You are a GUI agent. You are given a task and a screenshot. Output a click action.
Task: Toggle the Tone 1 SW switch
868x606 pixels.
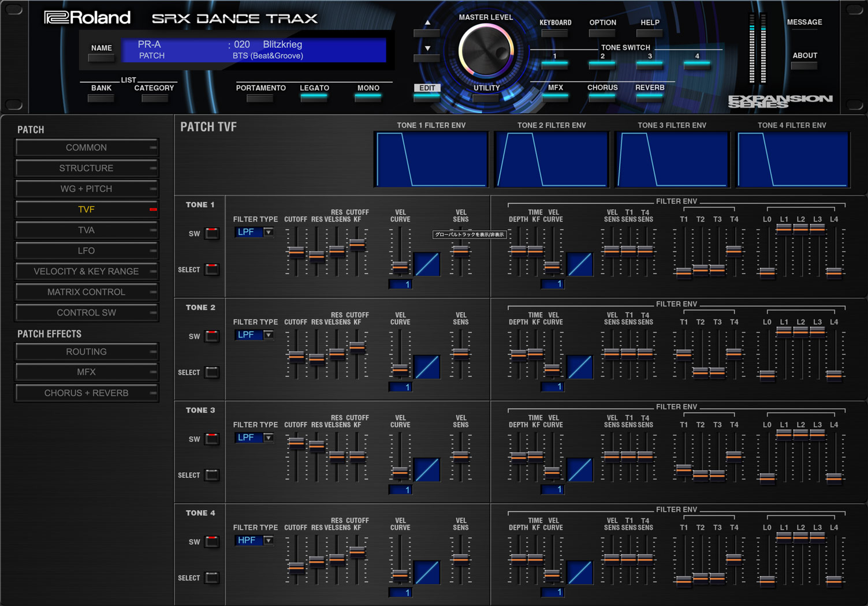[212, 233]
